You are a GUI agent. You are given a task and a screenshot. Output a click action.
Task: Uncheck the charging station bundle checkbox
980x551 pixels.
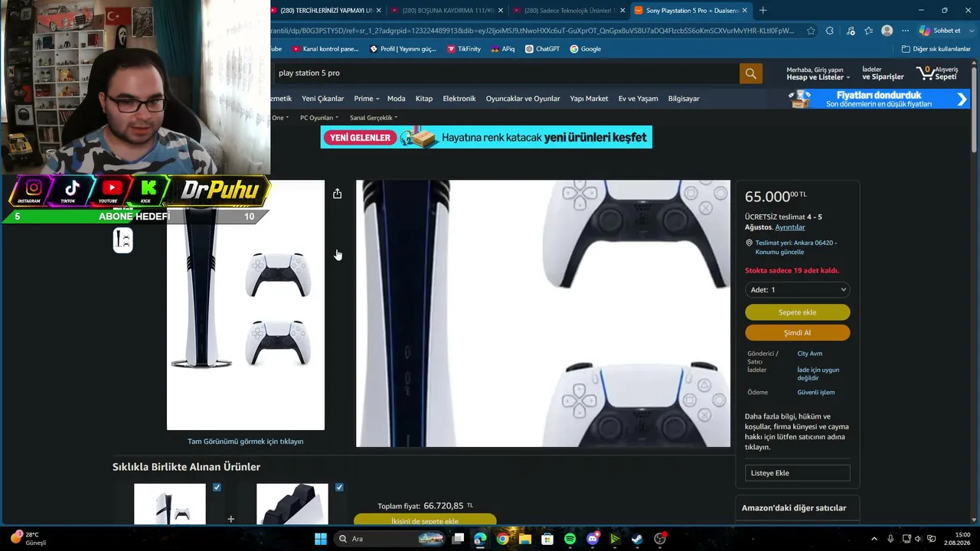(339, 487)
